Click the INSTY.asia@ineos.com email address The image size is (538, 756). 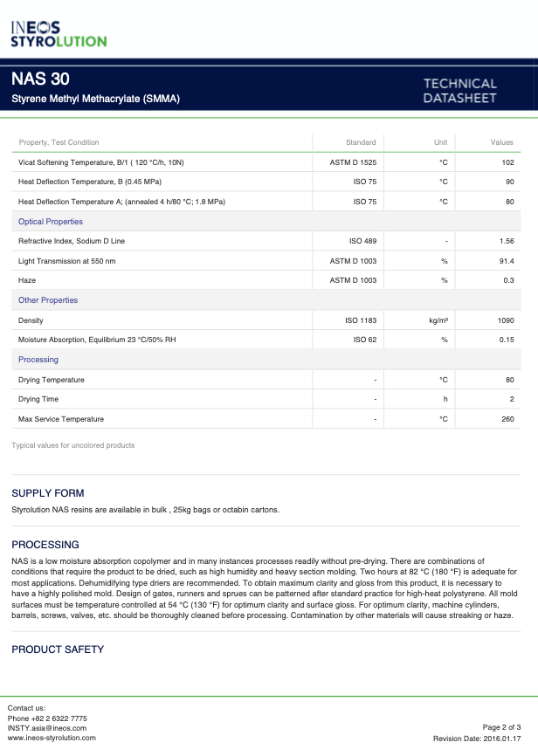(47, 727)
